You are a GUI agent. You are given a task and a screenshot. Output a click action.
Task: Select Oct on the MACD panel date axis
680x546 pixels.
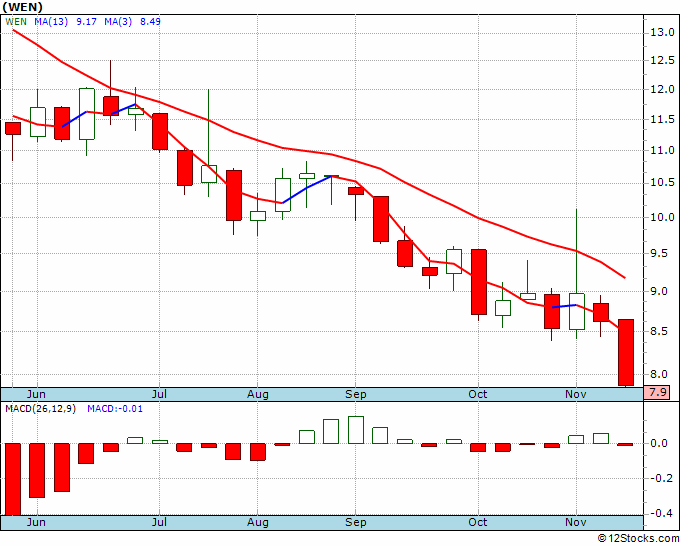coord(478,522)
